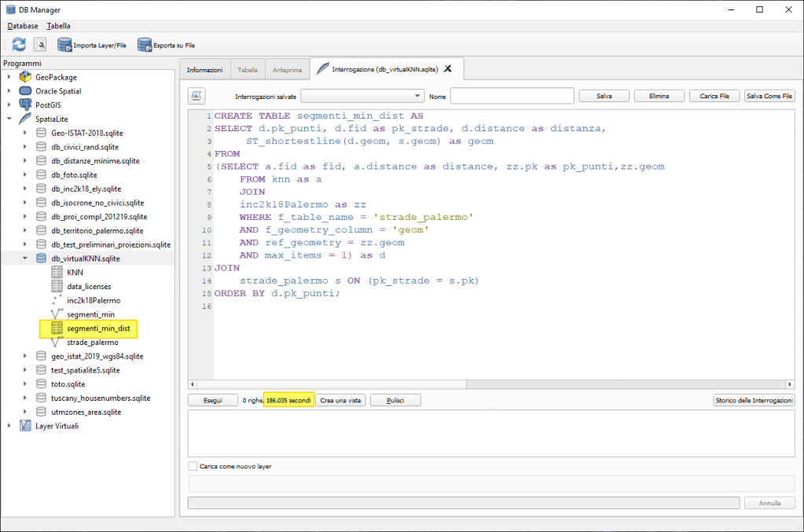This screenshot has width=804, height=532.
Task: Close the Interrogazione query tab
Action: (x=448, y=69)
